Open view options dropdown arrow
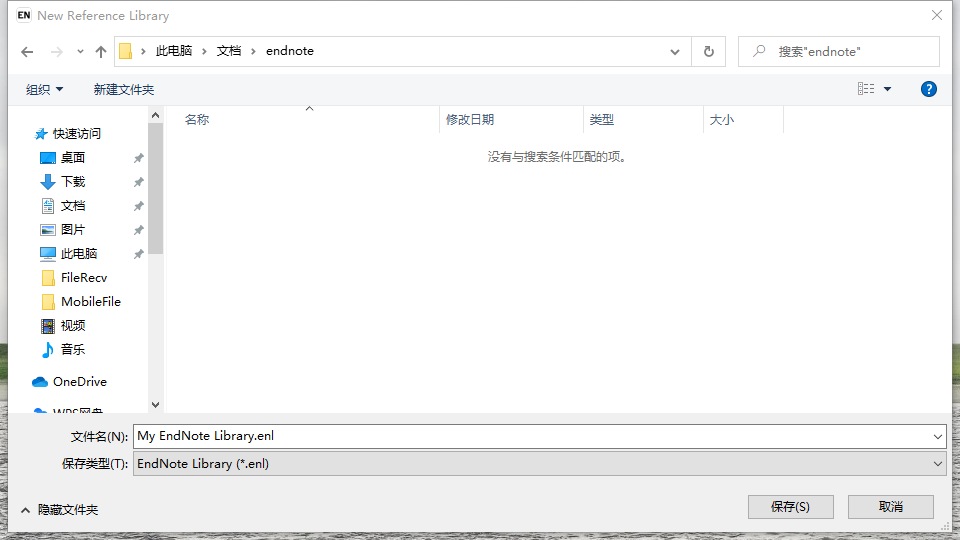The image size is (960, 540). pos(887,89)
